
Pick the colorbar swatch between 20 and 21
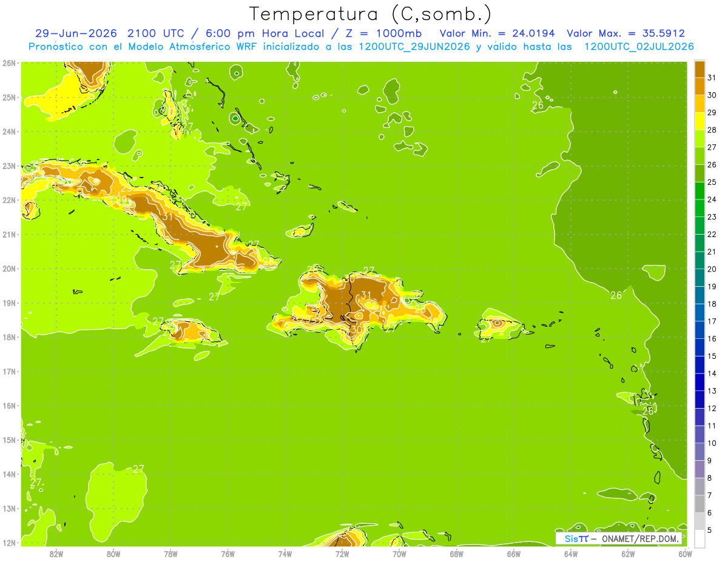699,260
